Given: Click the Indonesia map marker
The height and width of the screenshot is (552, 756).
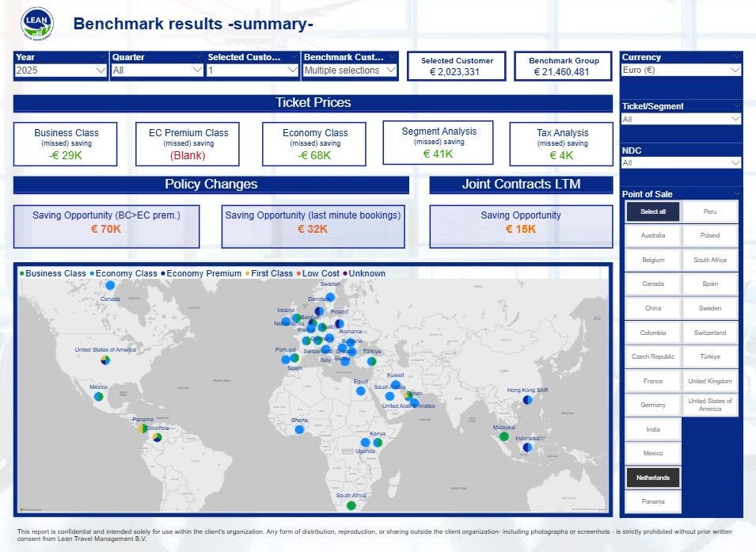Looking at the screenshot, I should pyautogui.click(x=527, y=447).
